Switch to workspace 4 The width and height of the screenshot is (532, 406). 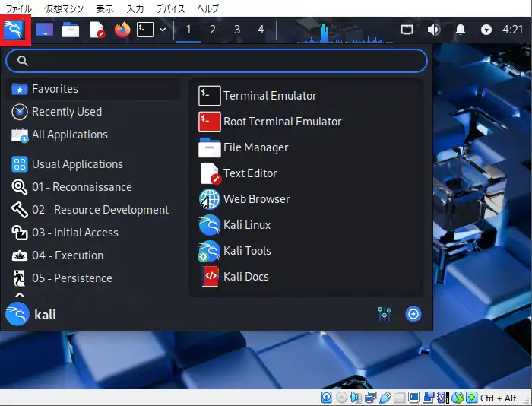pos(261,30)
